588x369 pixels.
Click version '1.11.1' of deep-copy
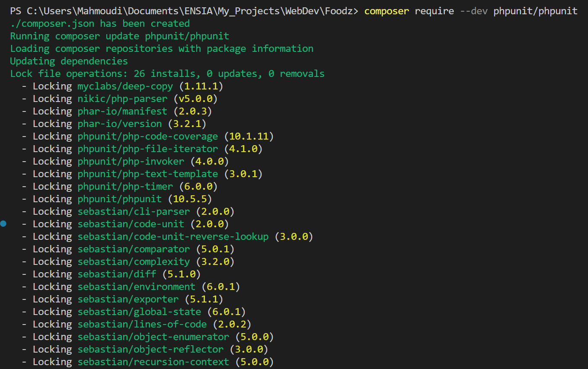[201, 86]
